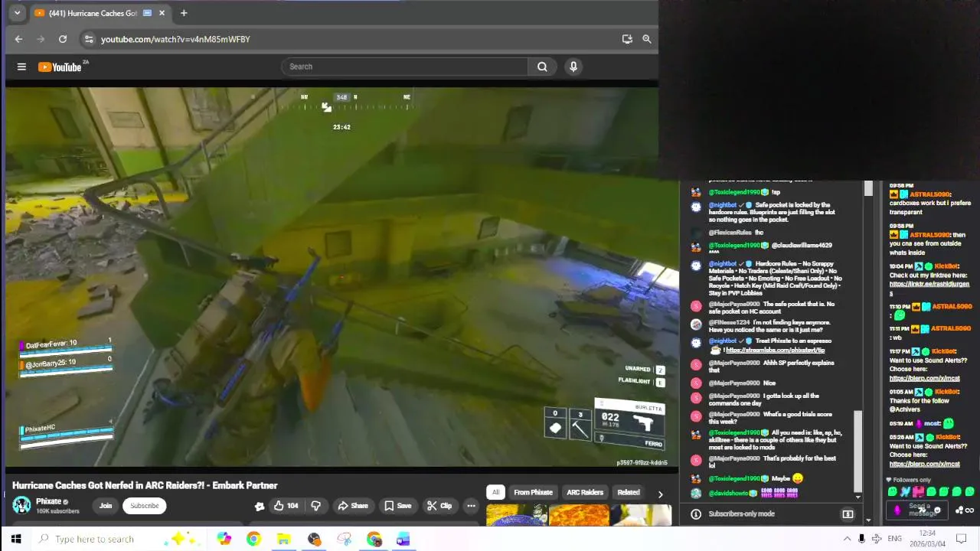Click the YouTube search magnifier button
Screen dimensions: 980x551
[x=542, y=67]
